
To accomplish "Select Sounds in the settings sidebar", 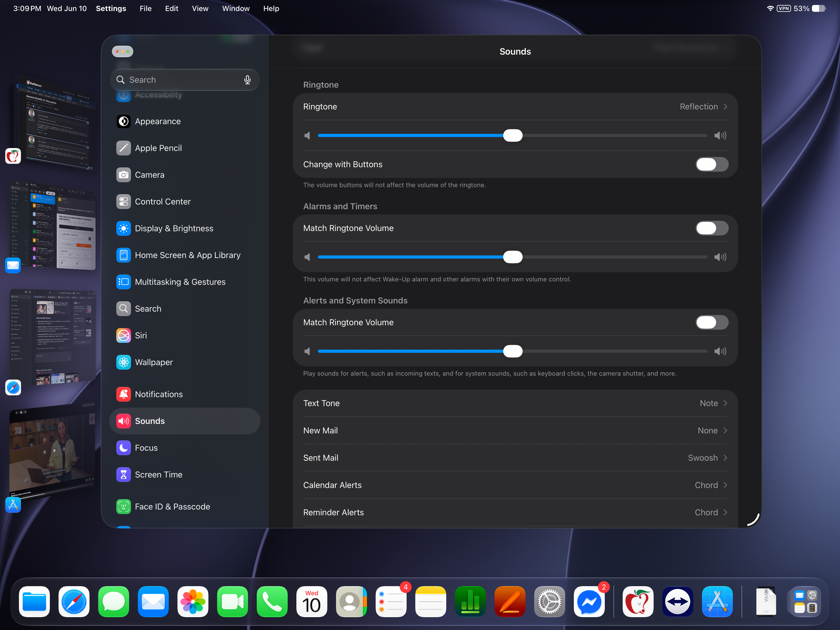I will click(x=185, y=421).
